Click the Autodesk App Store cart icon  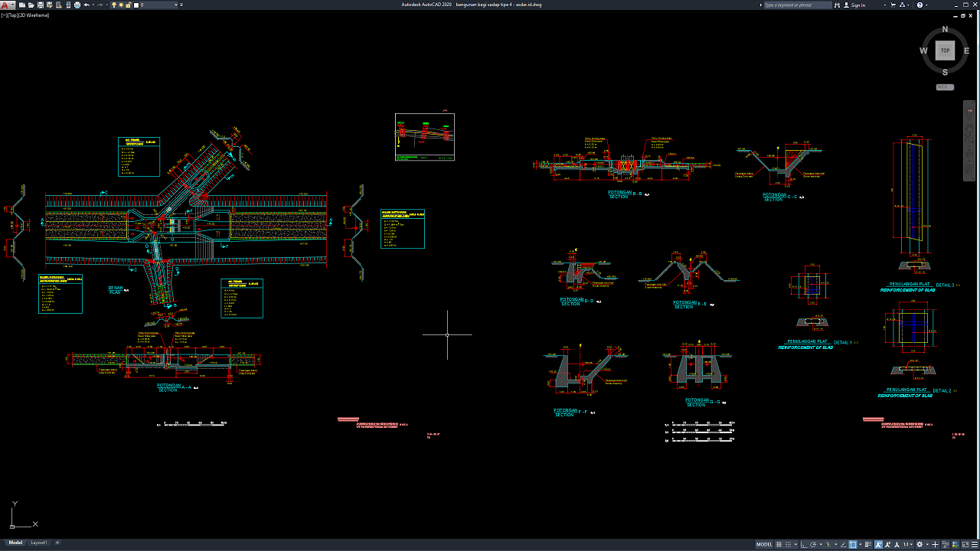pyautogui.click(x=895, y=5)
